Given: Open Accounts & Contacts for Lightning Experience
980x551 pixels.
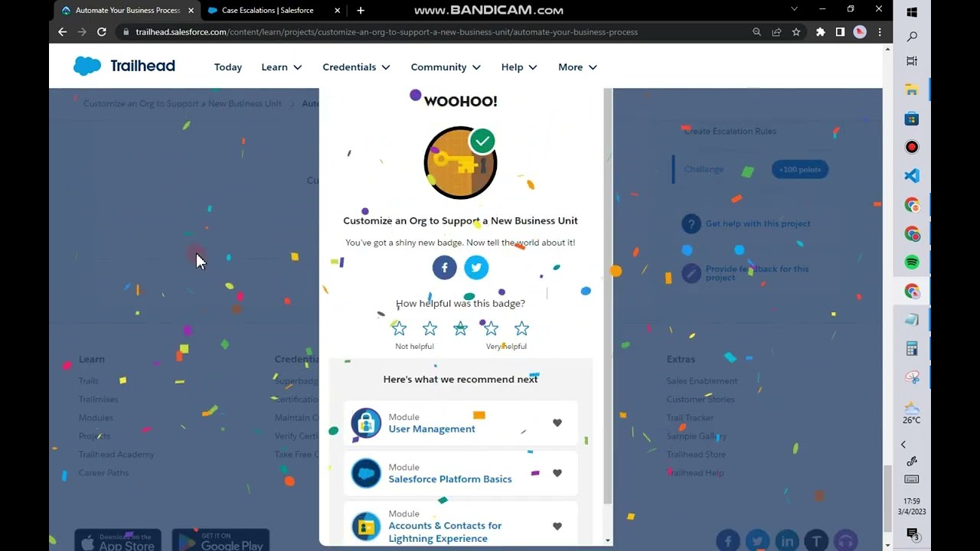Looking at the screenshot, I should click(445, 532).
